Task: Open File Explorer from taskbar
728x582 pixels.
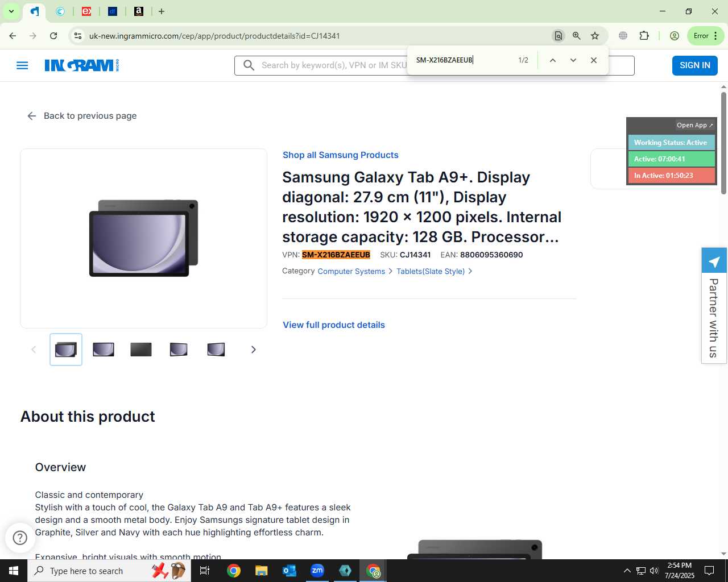Action: tap(261, 571)
